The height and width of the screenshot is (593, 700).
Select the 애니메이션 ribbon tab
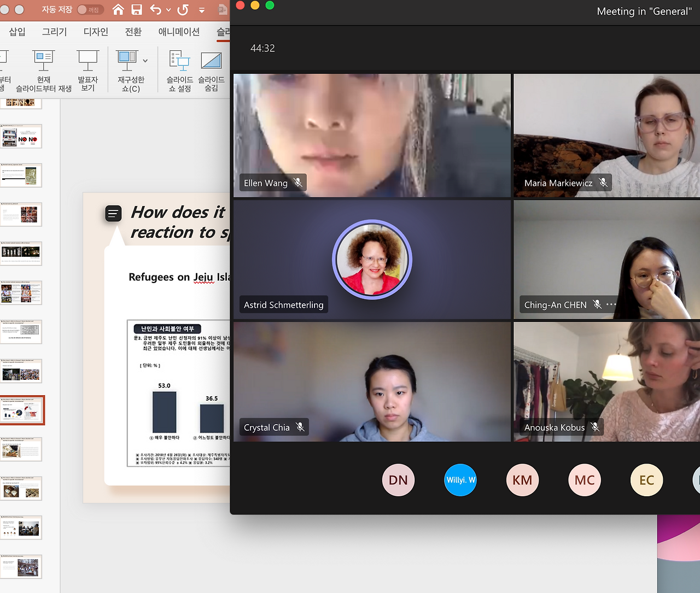coord(179,32)
